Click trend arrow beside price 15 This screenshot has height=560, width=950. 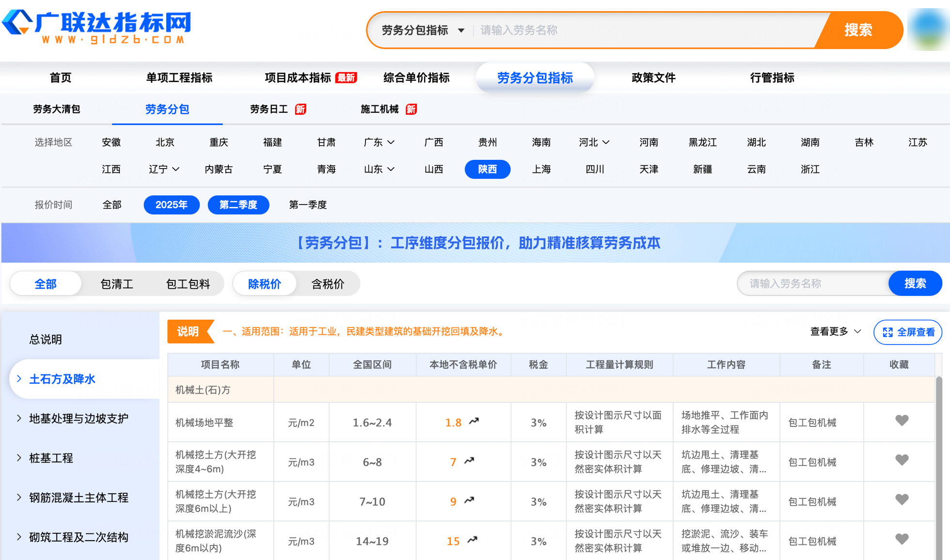(x=473, y=540)
